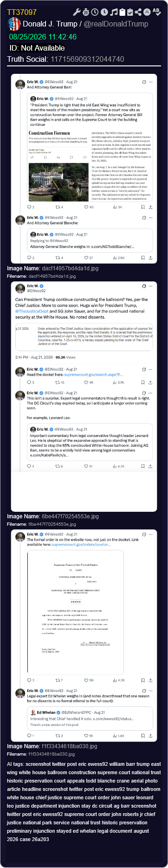Screen dimensions: 168x868
Task: Click the circled up-arrow icon
Action: [147, 12]
